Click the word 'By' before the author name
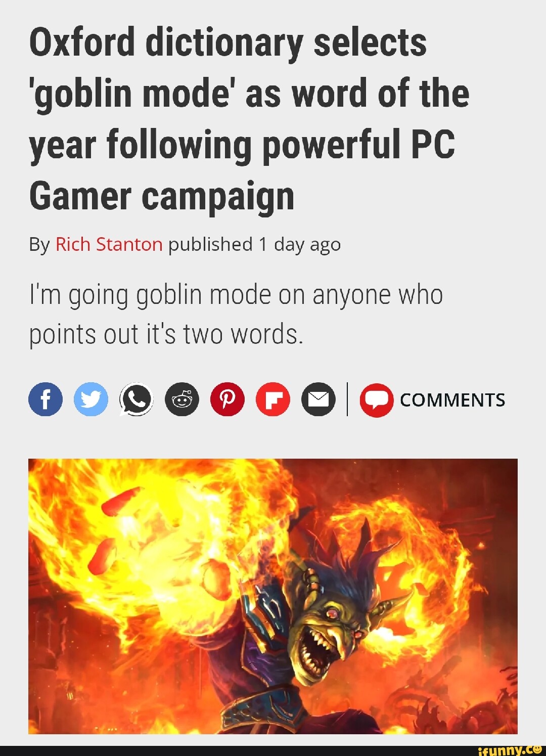The image size is (546, 756). [39, 245]
